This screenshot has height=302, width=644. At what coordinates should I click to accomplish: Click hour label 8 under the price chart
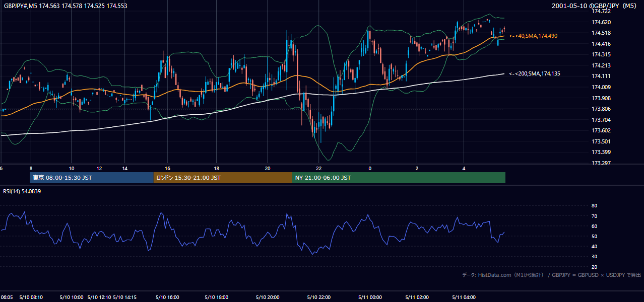31,169
